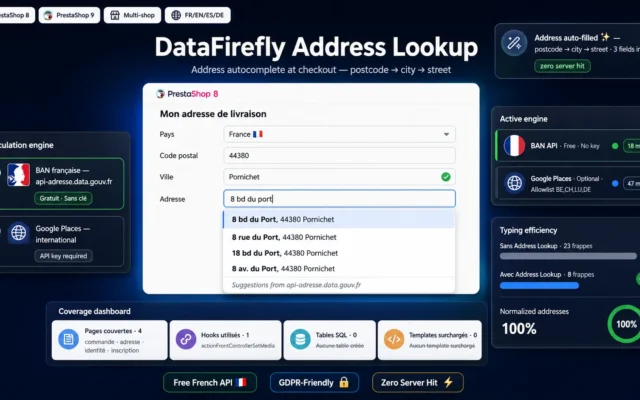Click Suggestions from api-adresse.data.gouv.fr footer text
Image resolution: width=640 pixels, height=400 pixels.
[296, 285]
